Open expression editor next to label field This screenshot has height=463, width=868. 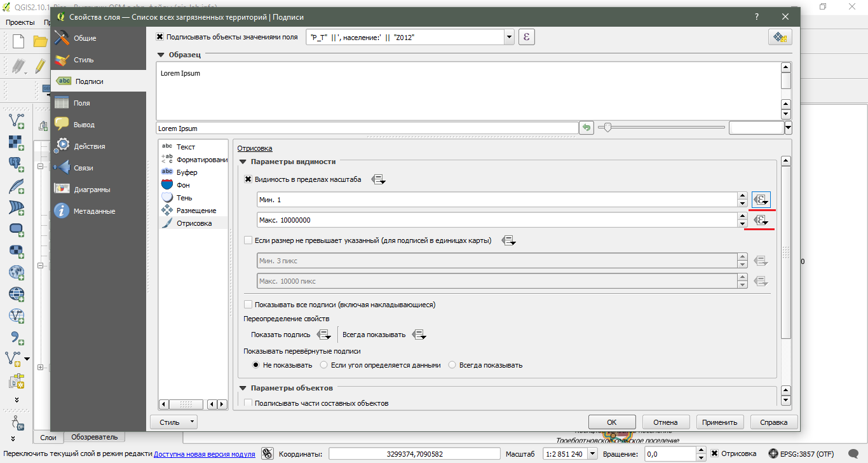pos(526,37)
